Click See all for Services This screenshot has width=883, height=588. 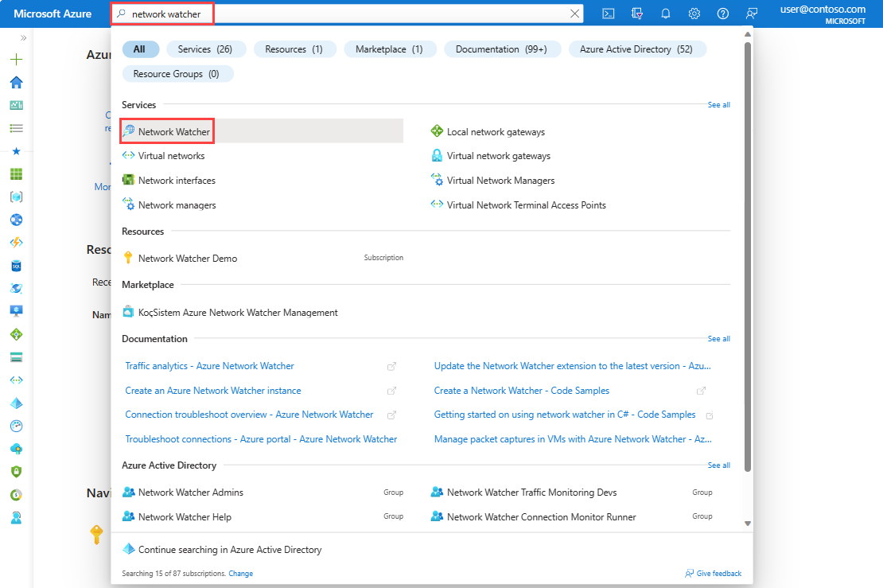[718, 105]
